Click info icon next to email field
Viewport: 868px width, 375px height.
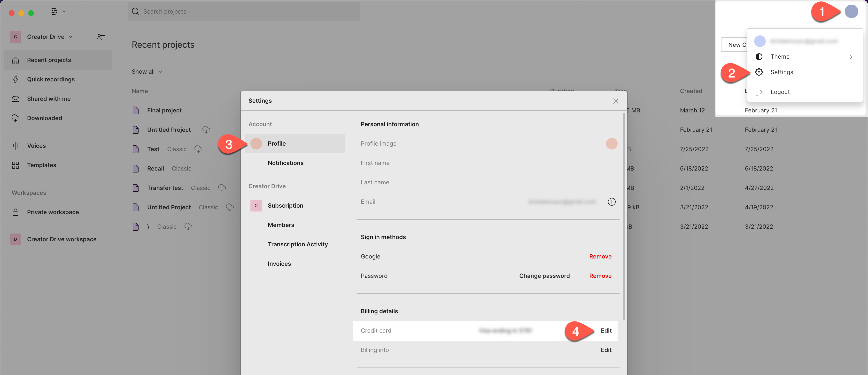pos(612,202)
